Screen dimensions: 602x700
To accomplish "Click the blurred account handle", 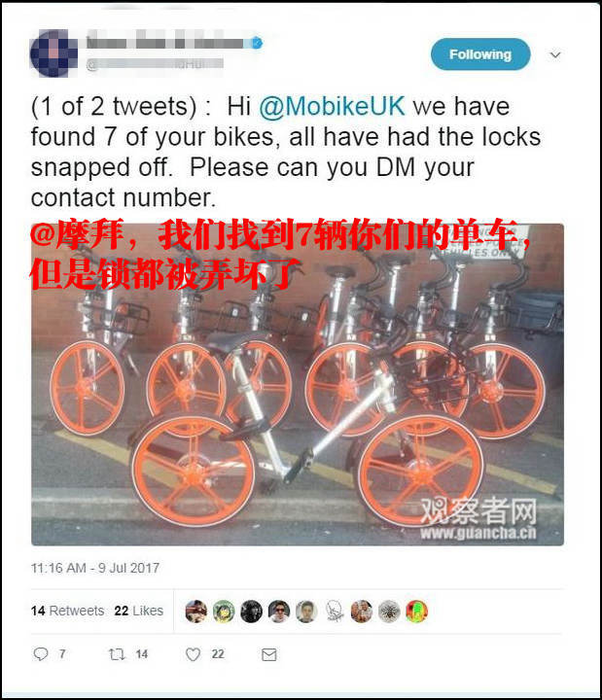I will click(x=154, y=64).
